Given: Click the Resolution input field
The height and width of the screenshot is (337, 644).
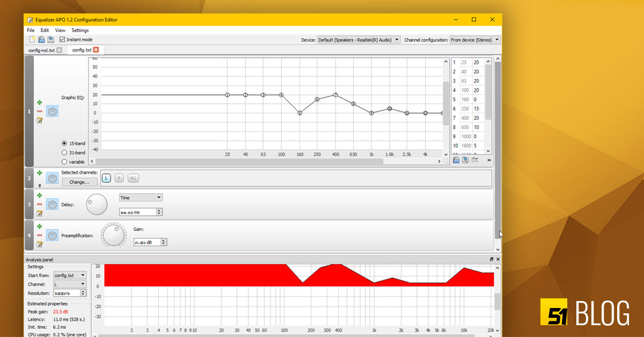Looking at the screenshot, I should 67,293.
